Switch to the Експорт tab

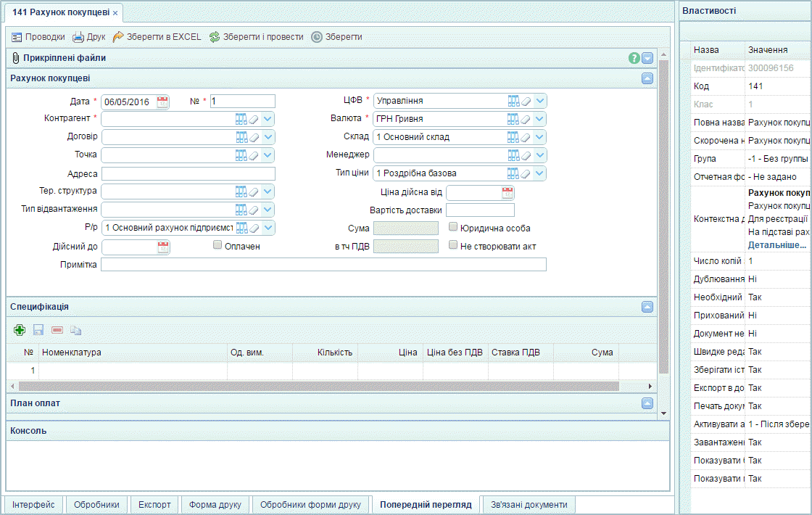(x=154, y=505)
